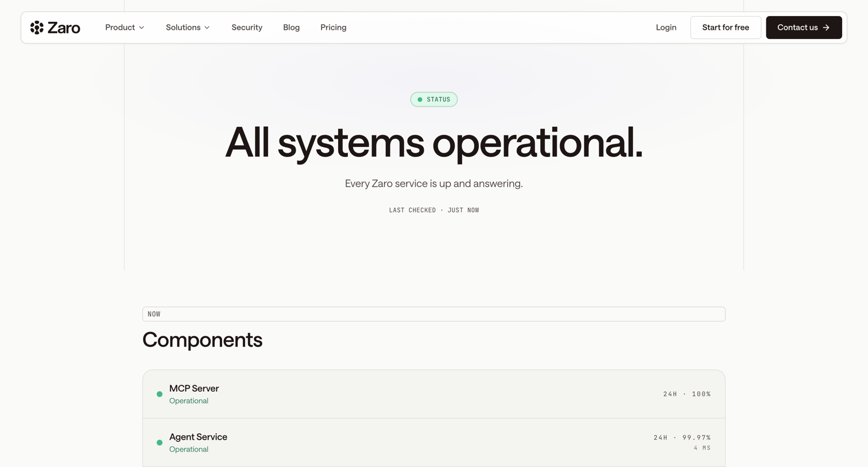The image size is (868, 467).
Task: Navigate to Pricing
Action: (x=333, y=28)
